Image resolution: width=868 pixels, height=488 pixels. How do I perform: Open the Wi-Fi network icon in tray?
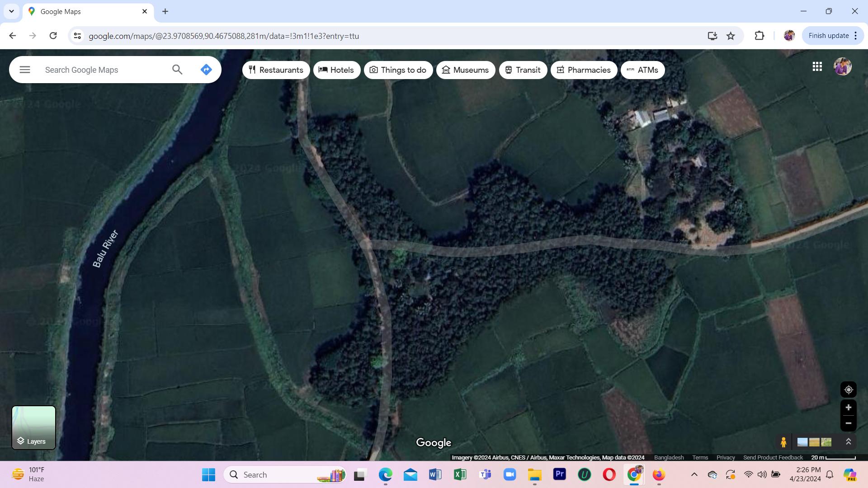[x=749, y=474]
